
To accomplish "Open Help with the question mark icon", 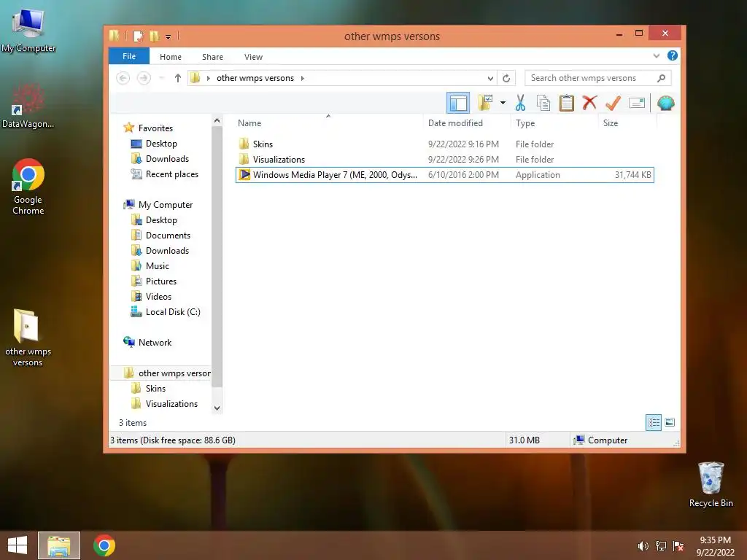I will (672, 55).
